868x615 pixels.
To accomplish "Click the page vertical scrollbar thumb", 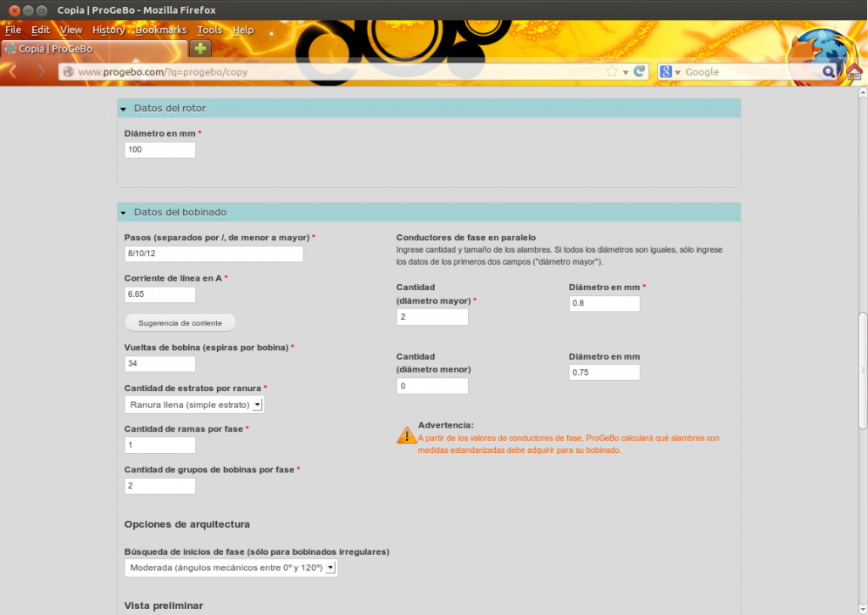I will tap(862, 369).
